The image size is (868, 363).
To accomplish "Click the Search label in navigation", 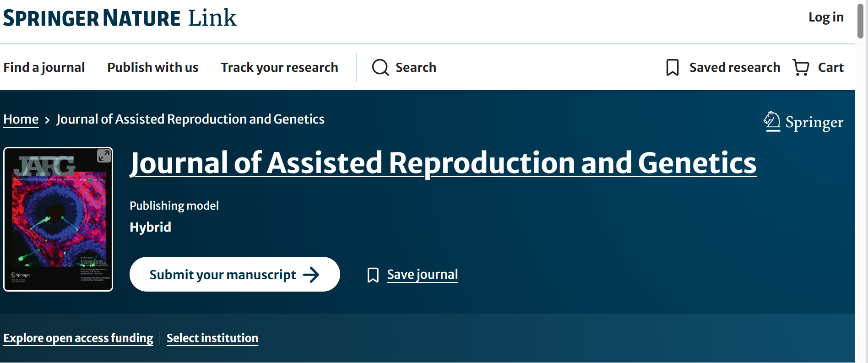I will pyautogui.click(x=416, y=67).
